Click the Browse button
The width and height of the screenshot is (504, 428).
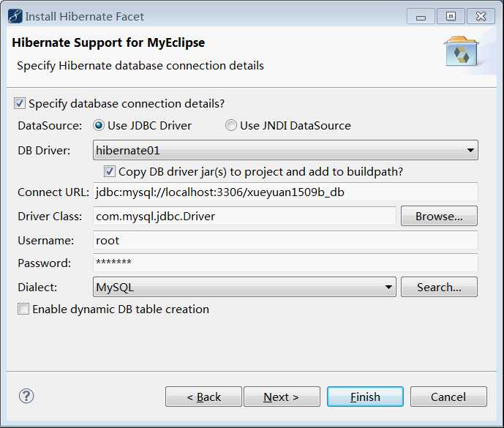pyautogui.click(x=439, y=216)
